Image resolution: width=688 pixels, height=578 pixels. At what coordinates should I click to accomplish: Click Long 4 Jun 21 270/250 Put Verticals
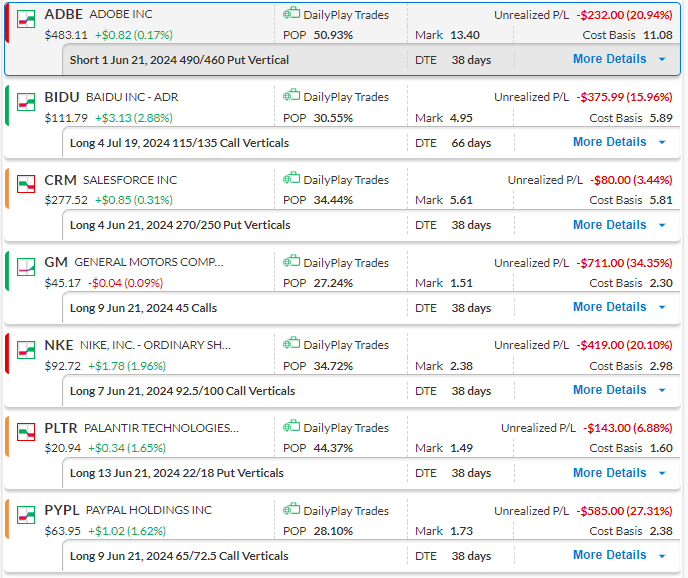point(180,225)
